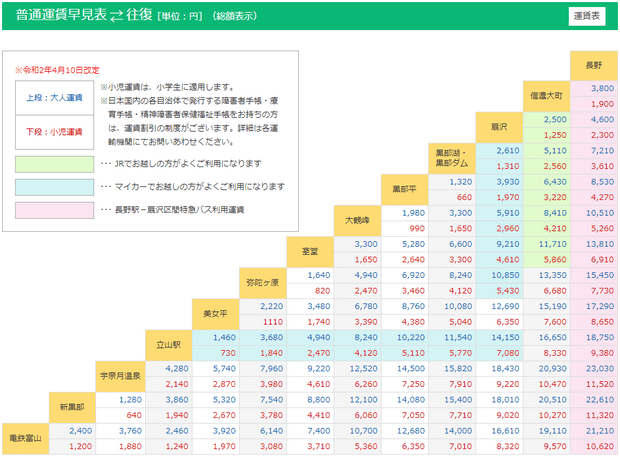Click the red child fare 730
The width and height of the screenshot is (620, 458).
(228, 353)
